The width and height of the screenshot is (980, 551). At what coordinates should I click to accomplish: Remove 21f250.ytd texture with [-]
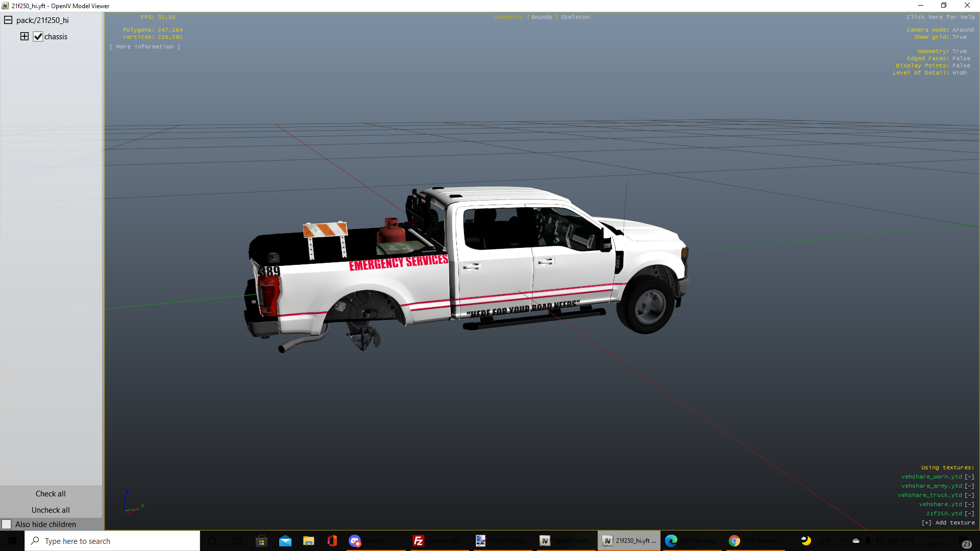point(969,514)
